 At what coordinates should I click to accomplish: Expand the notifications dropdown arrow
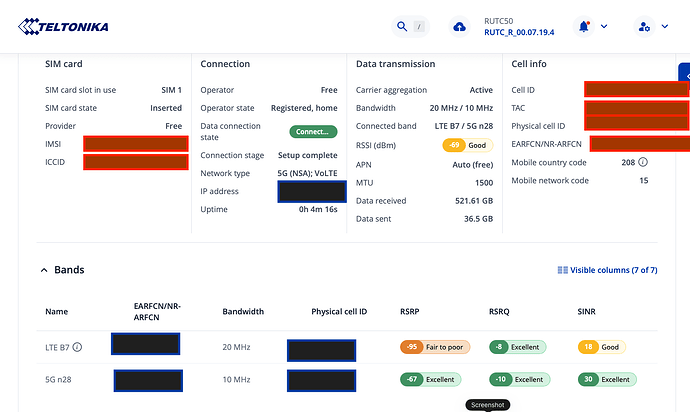click(x=602, y=27)
